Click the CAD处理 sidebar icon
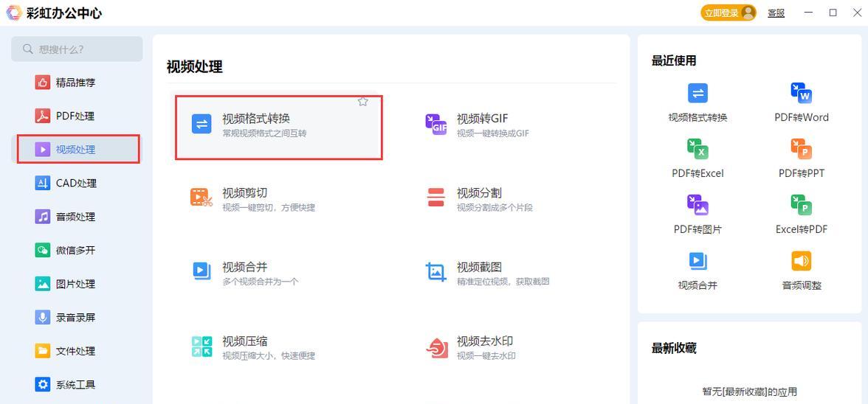This screenshot has height=404, width=868. coord(43,183)
